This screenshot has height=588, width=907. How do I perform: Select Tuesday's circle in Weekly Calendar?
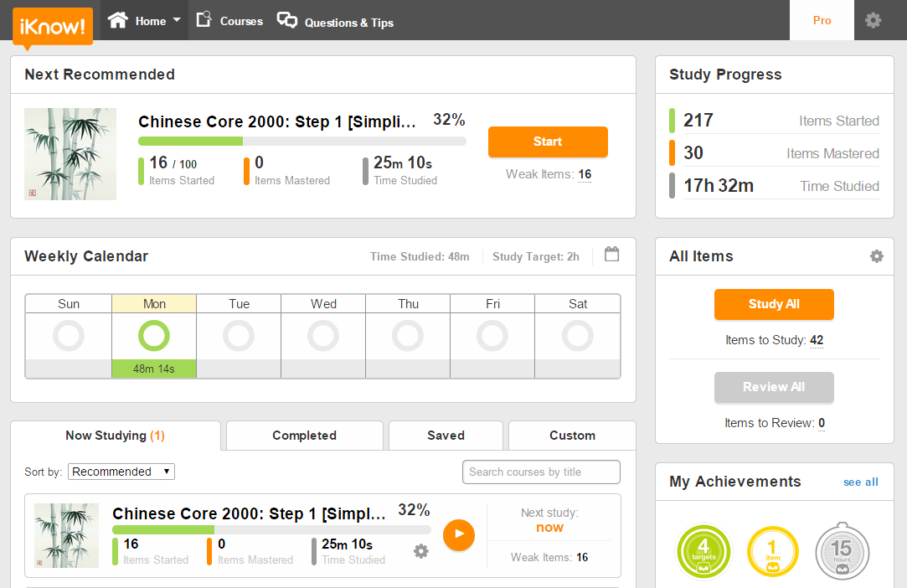(239, 336)
